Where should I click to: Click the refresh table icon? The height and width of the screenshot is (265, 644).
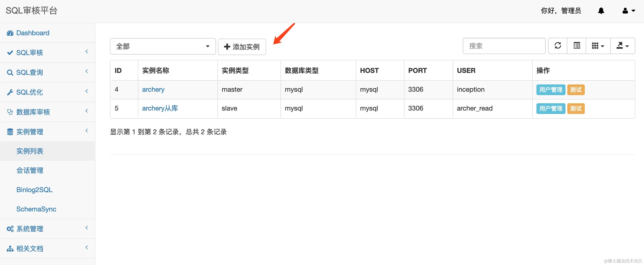[x=557, y=46]
